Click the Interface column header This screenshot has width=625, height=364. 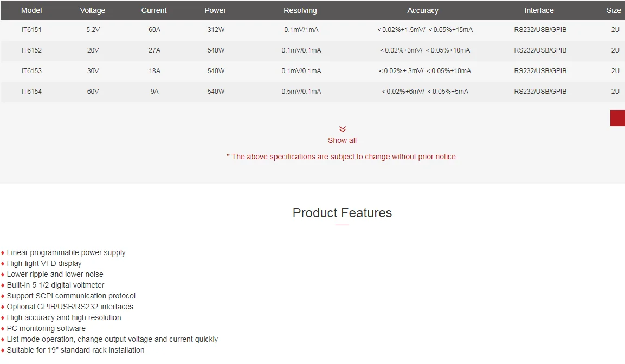pos(539,10)
